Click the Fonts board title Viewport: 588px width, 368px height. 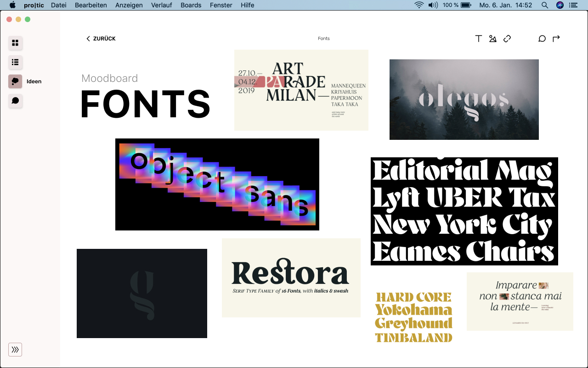click(324, 39)
